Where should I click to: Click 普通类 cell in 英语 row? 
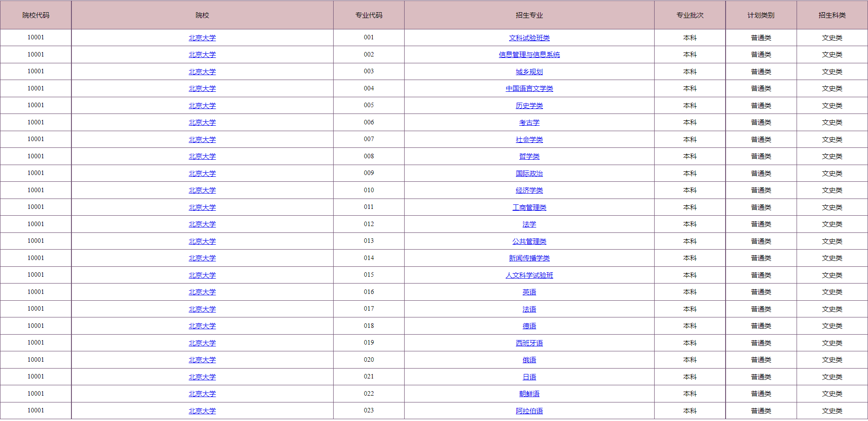point(761,292)
